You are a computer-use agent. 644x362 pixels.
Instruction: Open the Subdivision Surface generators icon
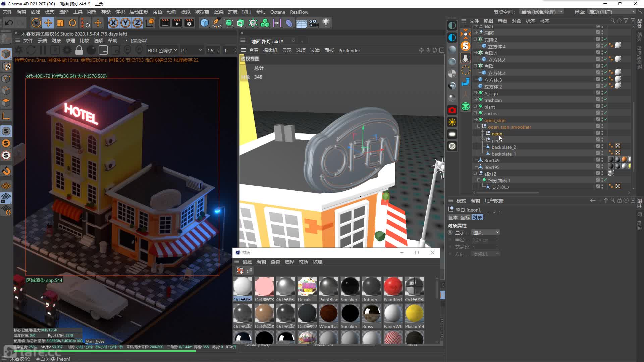pos(229,23)
